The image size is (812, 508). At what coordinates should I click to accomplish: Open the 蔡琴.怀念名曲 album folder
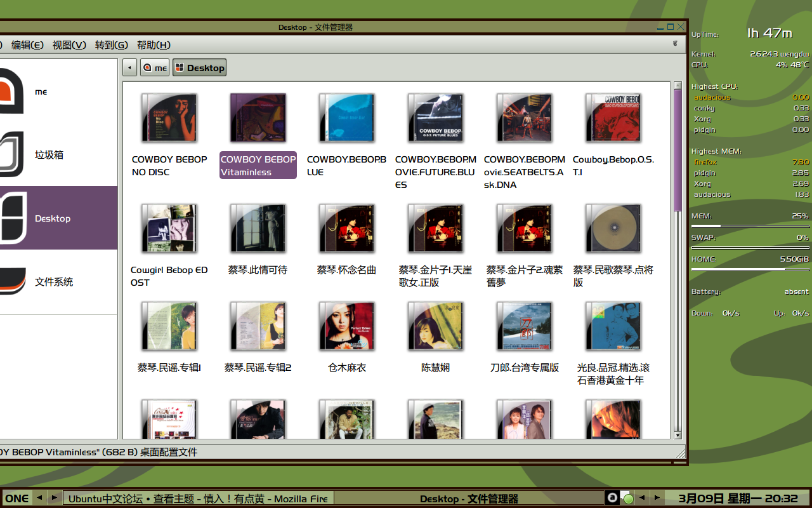[x=347, y=229]
